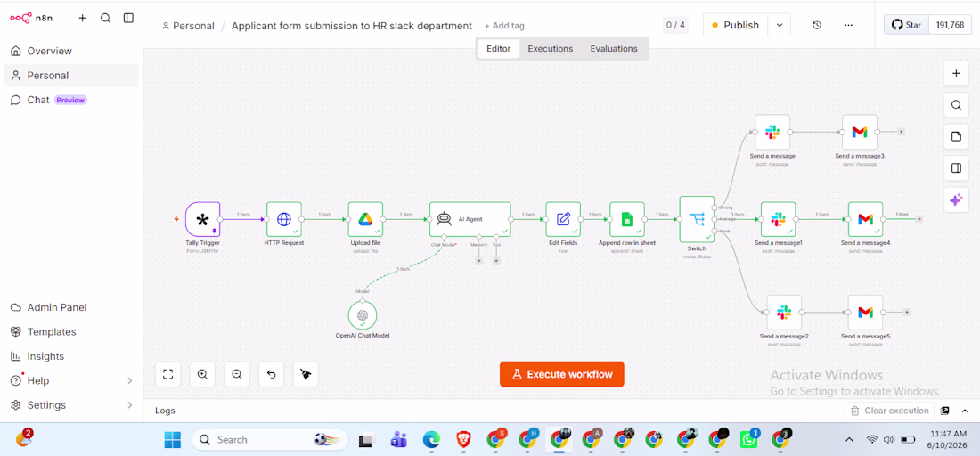Click the workflow name title
980x456 pixels.
coord(352,26)
